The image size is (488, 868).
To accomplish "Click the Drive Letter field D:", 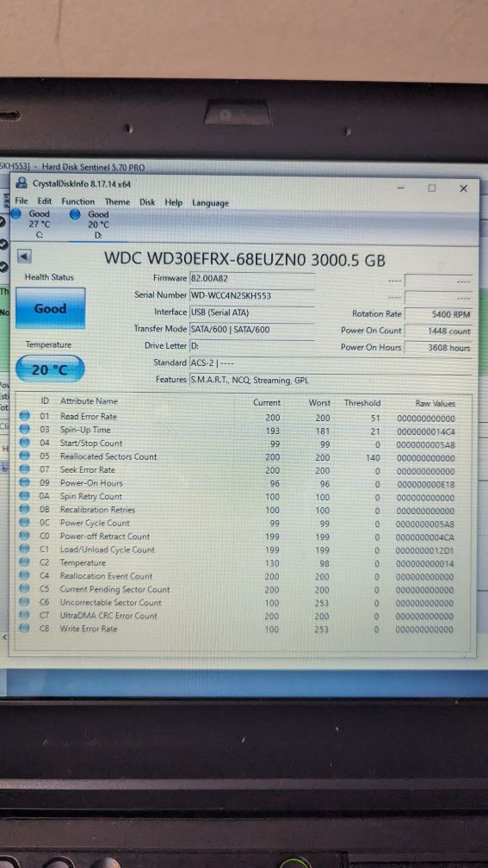I will [251, 346].
